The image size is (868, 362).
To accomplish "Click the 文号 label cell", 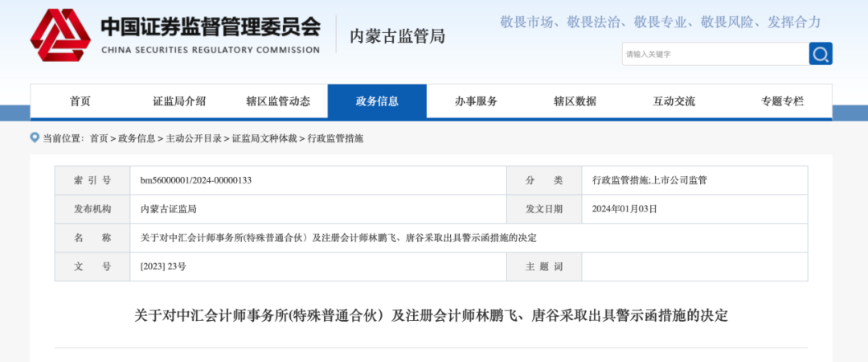I will coord(92,266).
